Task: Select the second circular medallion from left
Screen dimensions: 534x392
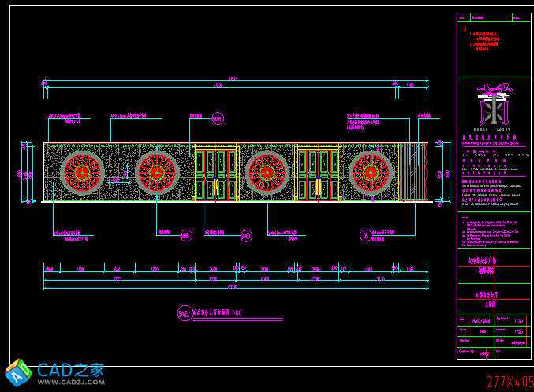Action: (157, 173)
